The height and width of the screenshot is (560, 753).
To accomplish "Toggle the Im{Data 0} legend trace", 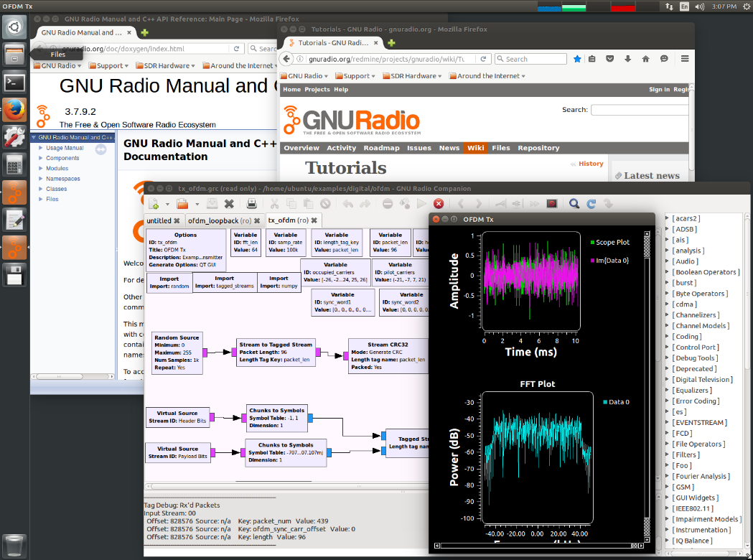I will 609,261.
